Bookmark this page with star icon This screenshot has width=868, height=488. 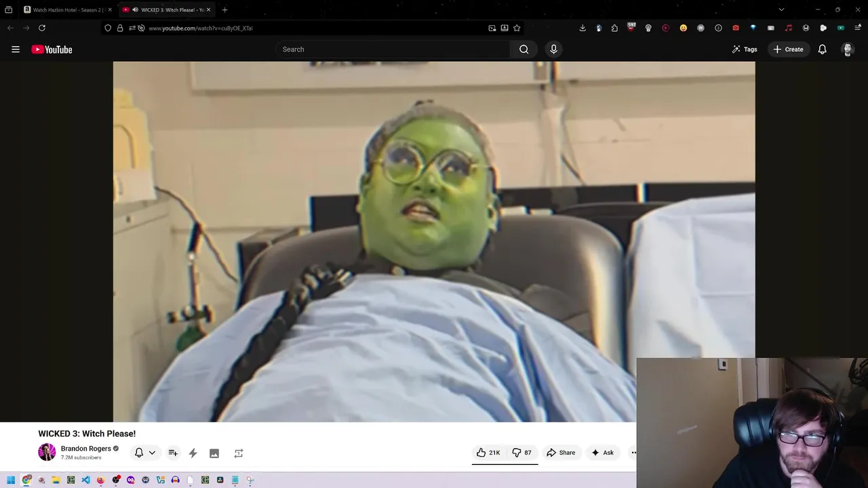click(517, 28)
